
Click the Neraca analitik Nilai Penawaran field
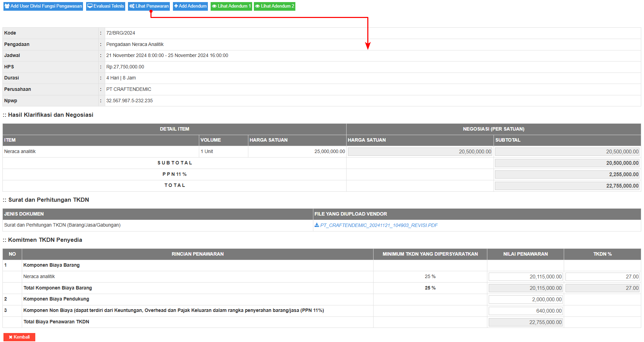tap(525, 277)
